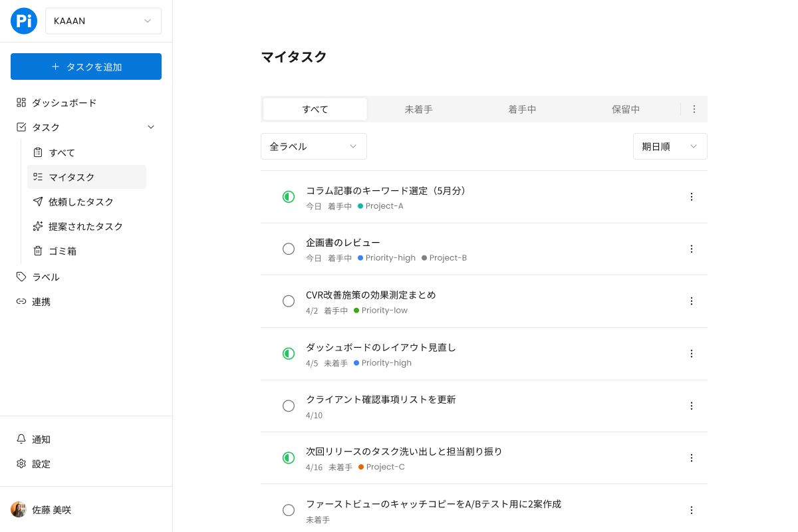
Task: Click the タスクを追加 button
Action: 86,66
